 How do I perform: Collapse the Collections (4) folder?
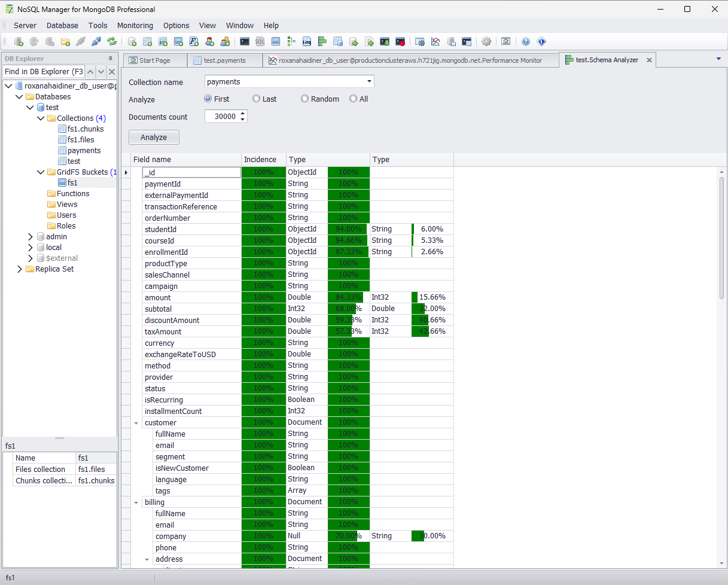[x=41, y=118]
